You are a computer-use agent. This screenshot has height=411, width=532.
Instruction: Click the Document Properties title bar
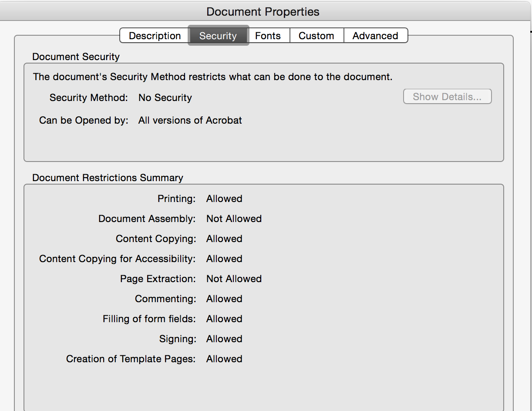pyautogui.click(x=263, y=12)
